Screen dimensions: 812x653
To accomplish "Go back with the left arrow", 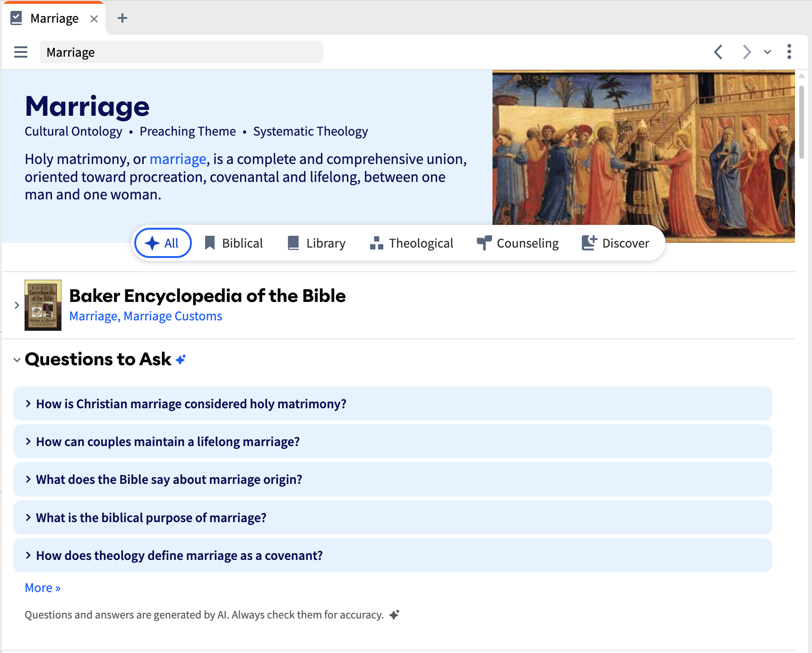I will coord(718,52).
